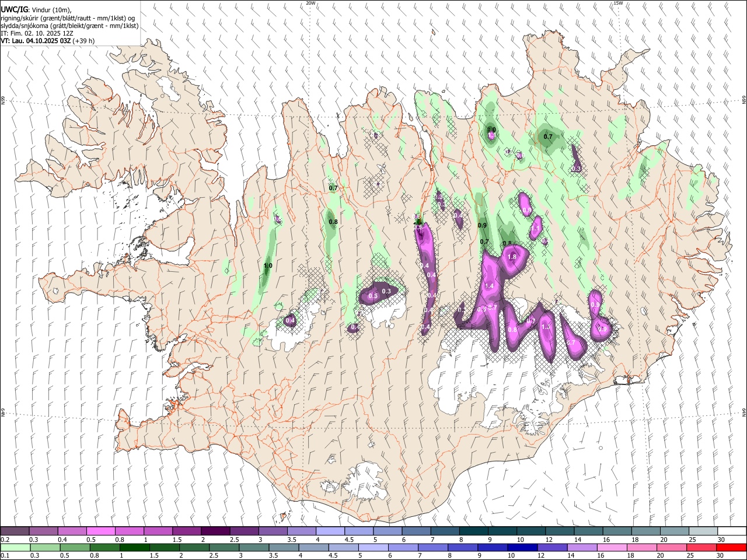Screen dimensions: 747x560
Task: Click the '3.5' label on the snow scale
Action: [292, 540]
